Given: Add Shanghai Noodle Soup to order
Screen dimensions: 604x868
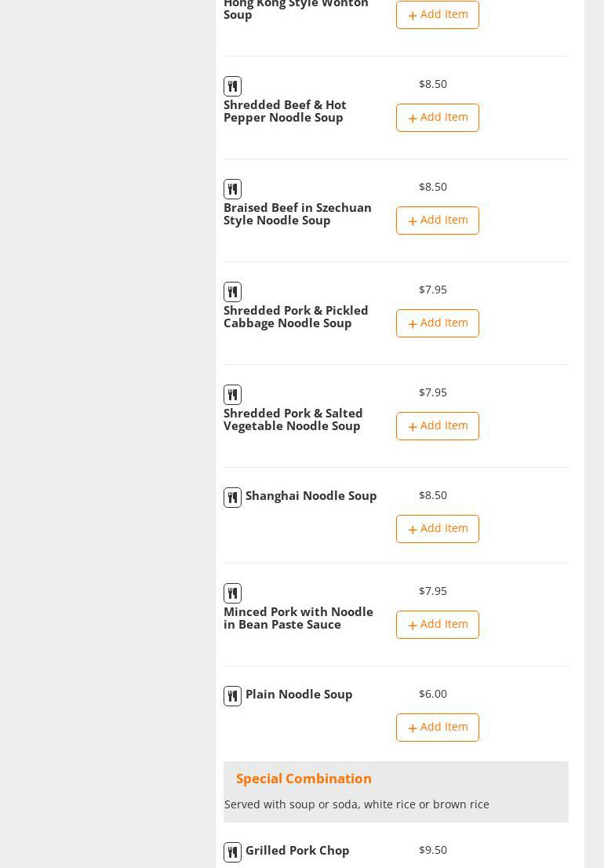Looking at the screenshot, I should pyautogui.click(x=438, y=529).
